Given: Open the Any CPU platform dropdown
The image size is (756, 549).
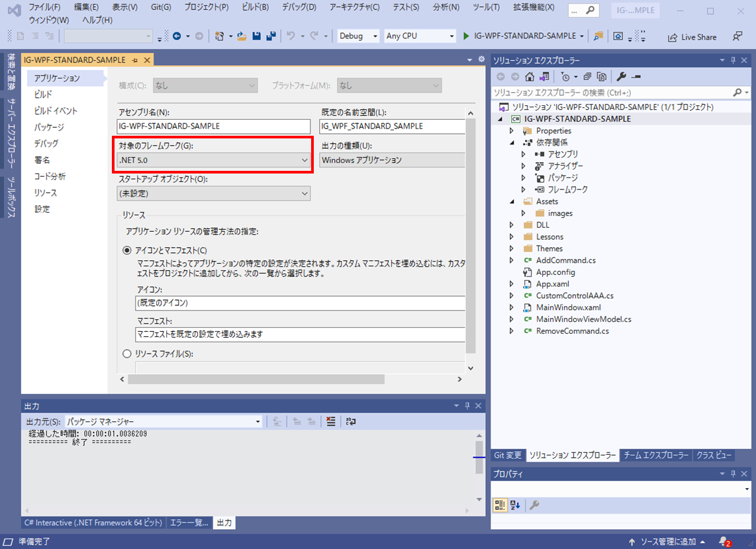Looking at the screenshot, I should pyautogui.click(x=420, y=36).
